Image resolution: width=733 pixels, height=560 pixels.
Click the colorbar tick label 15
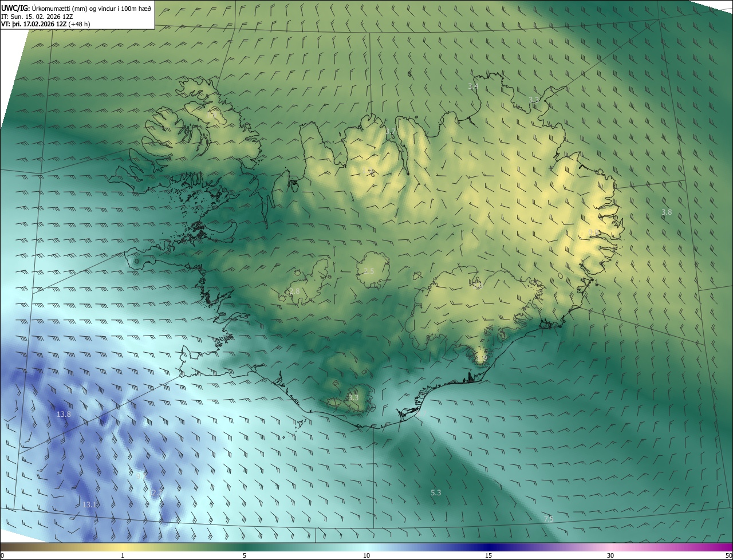[488, 555]
